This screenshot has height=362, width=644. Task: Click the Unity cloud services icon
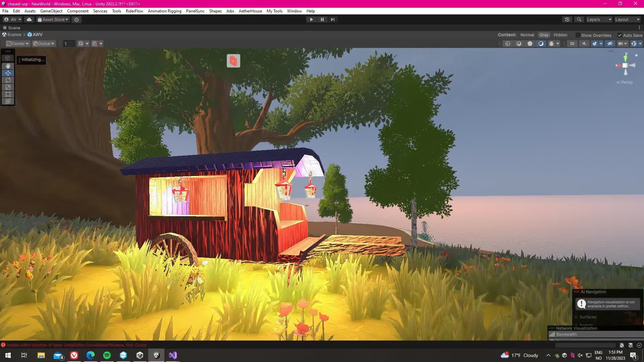(29, 19)
